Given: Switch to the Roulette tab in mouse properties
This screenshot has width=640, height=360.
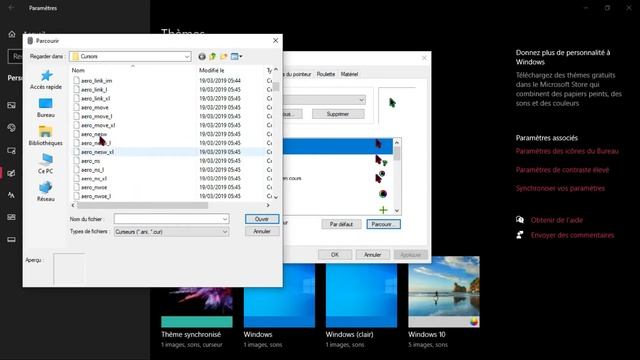Looking at the screenshot, I should (326, 74).
